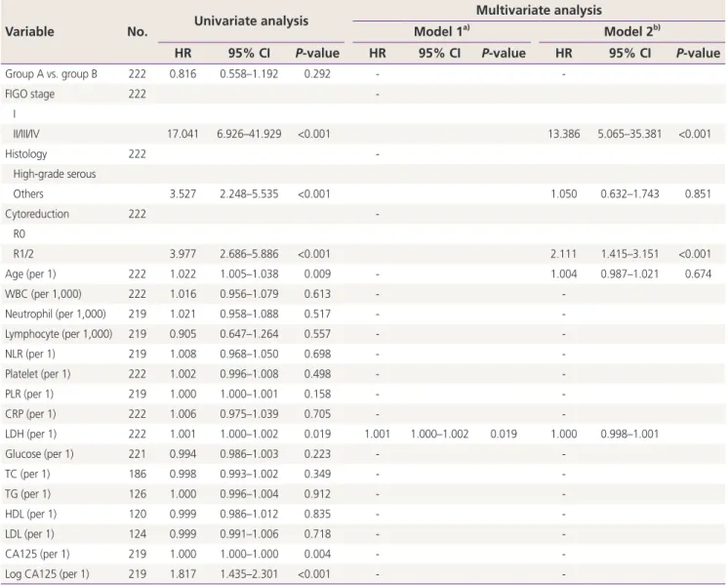The image size is (728, 586).
Task: Select the CI value 5.065–35.381
Action: (x=629, y=134)
